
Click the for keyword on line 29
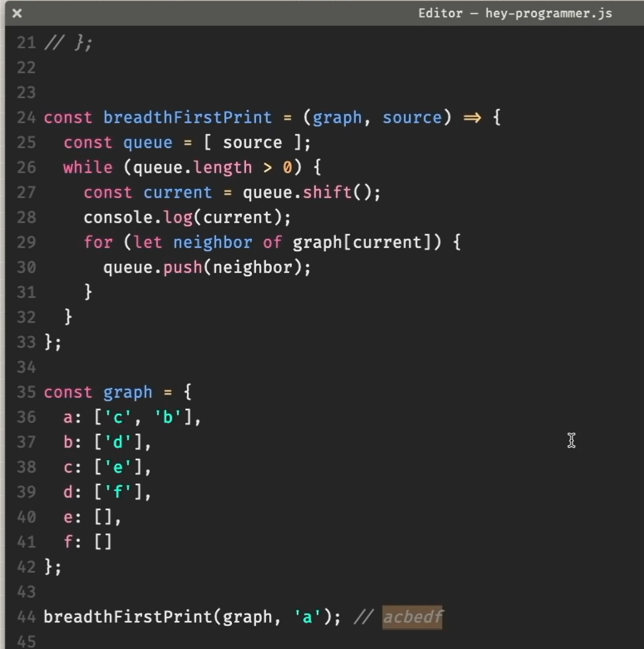pos(98,243)
